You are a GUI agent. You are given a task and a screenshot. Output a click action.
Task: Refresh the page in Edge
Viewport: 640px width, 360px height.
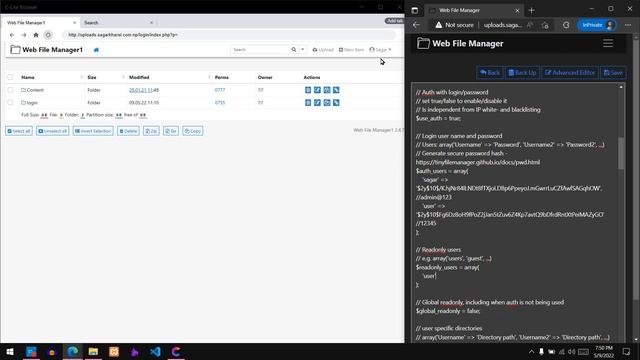pos(566,25)
